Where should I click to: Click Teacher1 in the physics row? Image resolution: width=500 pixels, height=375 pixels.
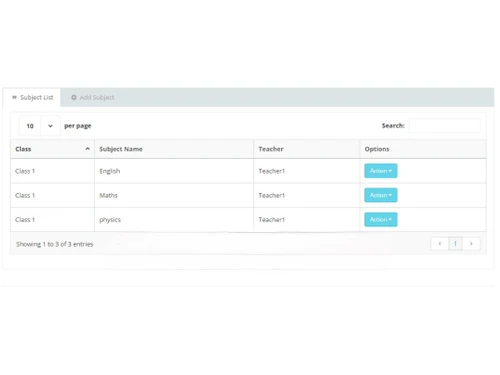[272, 220]
